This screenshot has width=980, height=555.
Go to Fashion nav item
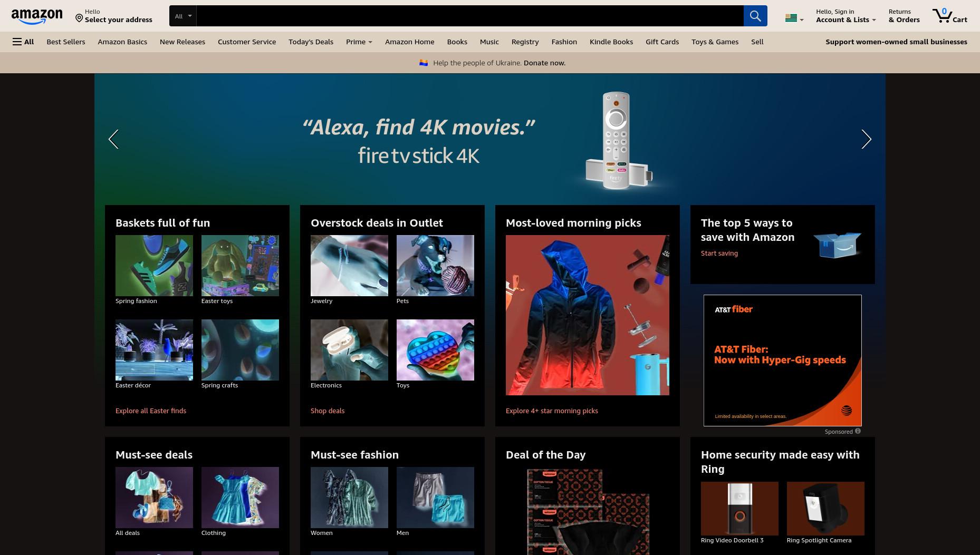[x=564, y=42]
